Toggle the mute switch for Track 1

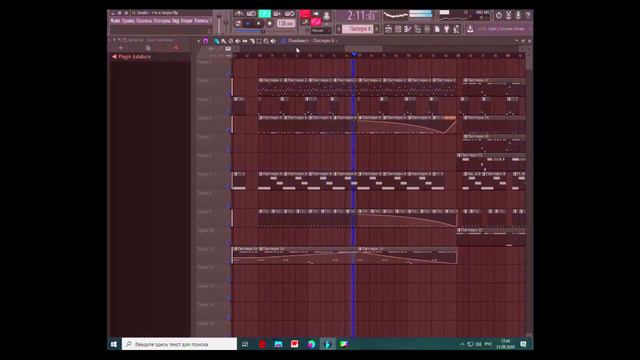click(229, 74)
